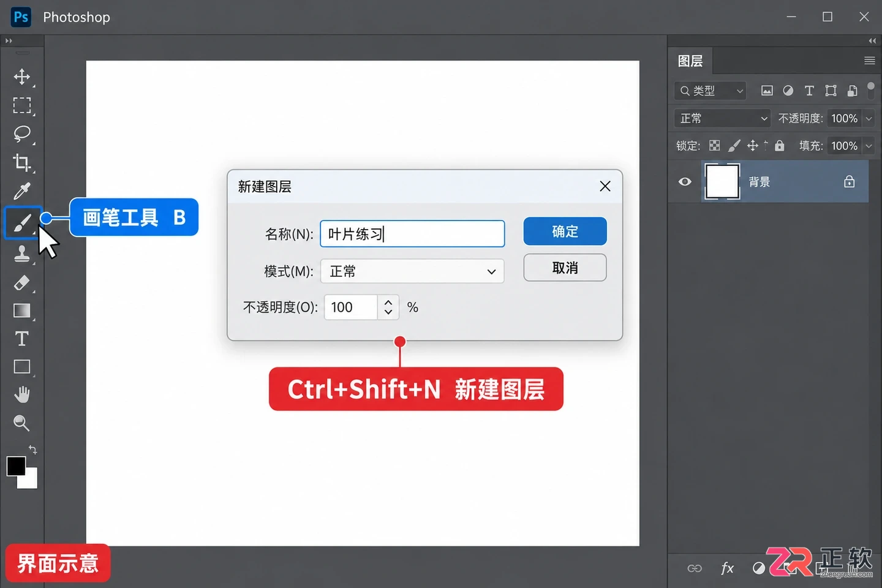The height and width of the screenshot is (588, 882).
Task: Select the Eraser tool
Action: click(x=22, y=282)
